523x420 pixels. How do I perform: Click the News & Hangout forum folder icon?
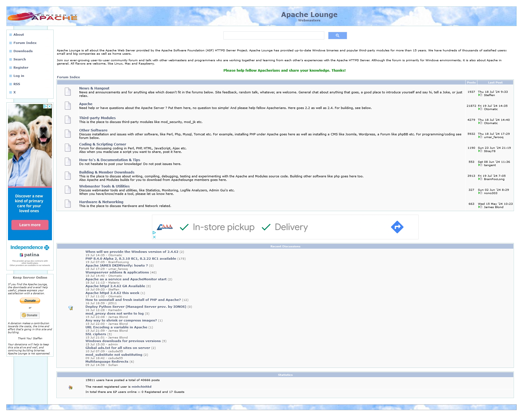68,92
